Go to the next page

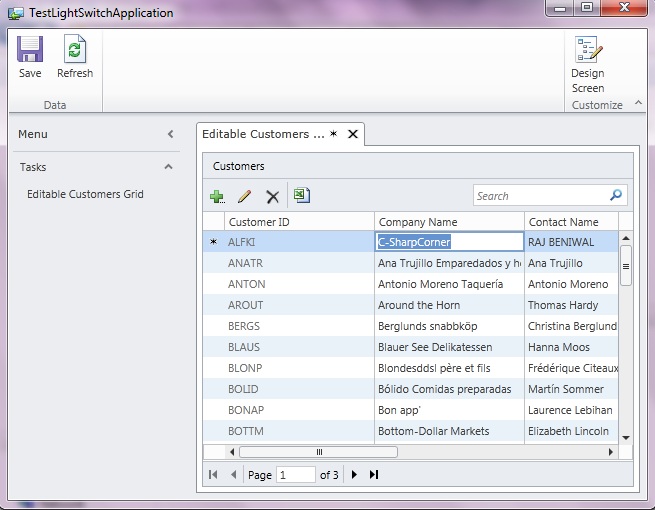(x=354, y=474)
